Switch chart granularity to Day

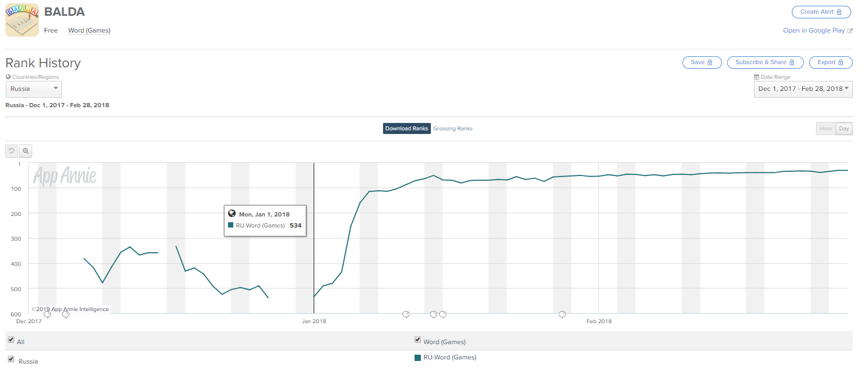(x=844, y=128)
